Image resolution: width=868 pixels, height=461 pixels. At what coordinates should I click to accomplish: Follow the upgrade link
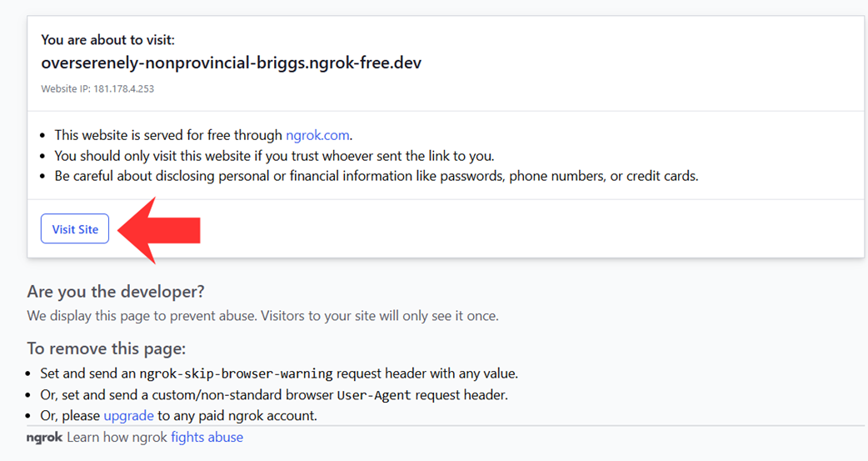click(128, 415)
